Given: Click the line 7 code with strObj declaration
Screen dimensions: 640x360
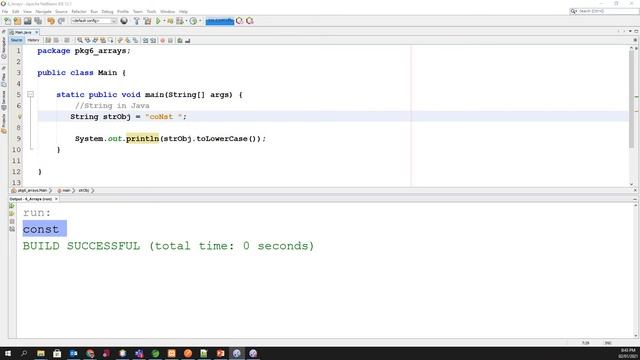Looking at the screenshot, I should (128, 117).
